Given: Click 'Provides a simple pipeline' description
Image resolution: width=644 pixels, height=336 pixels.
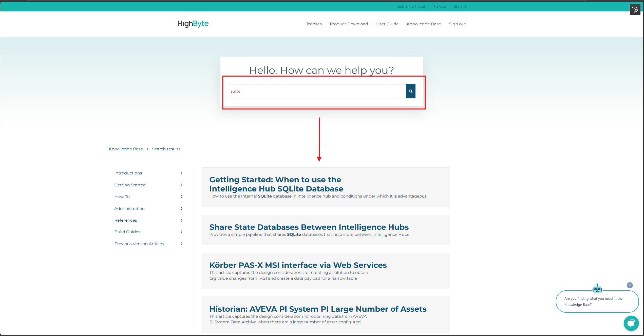Looking at the screenshot, I should point(309,234).
